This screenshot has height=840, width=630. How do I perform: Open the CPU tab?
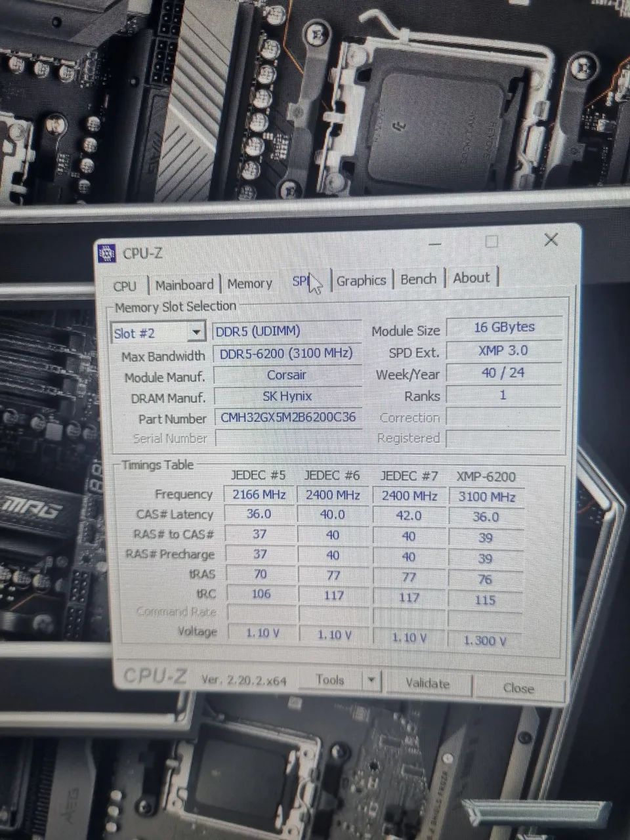(x=125, y=286)
